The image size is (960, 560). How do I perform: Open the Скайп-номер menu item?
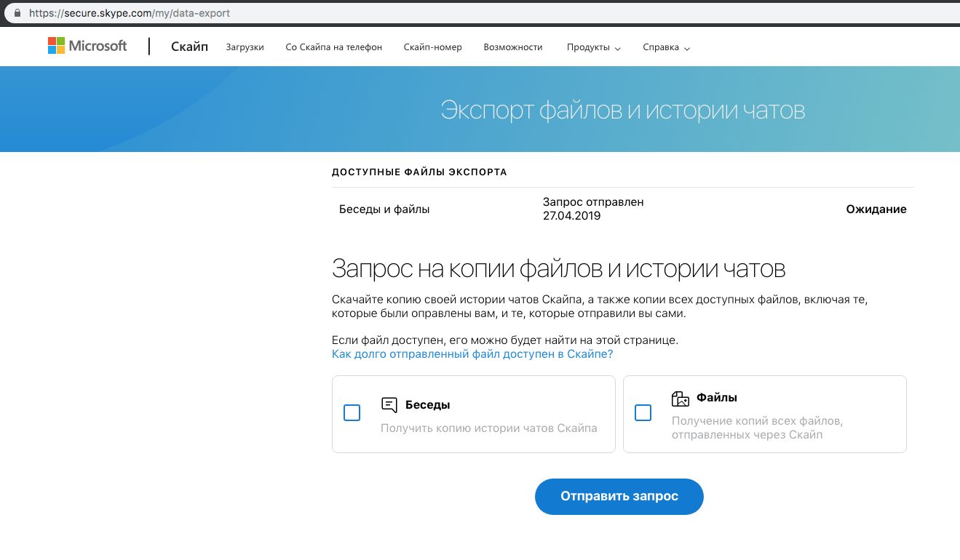[432, 47]
